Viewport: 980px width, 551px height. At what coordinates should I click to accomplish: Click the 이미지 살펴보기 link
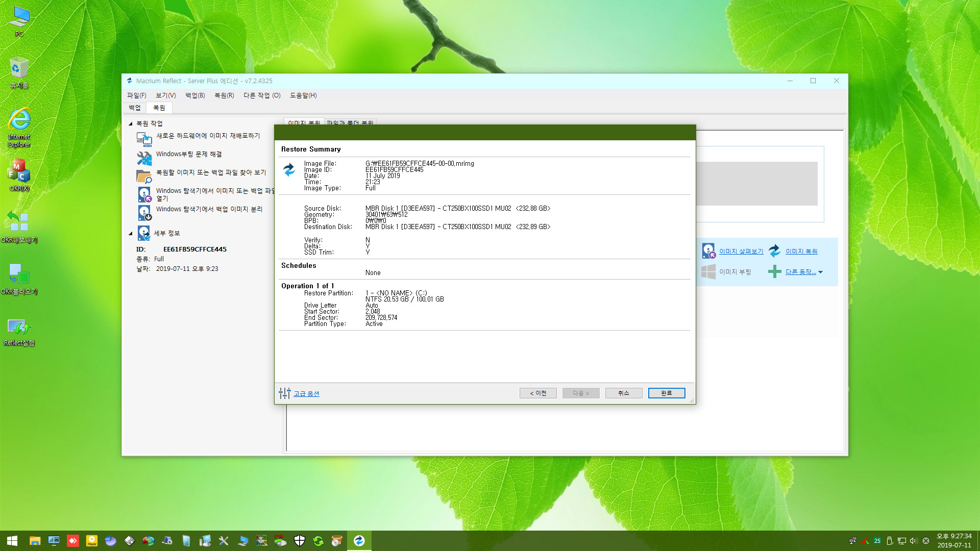[741, 251]
